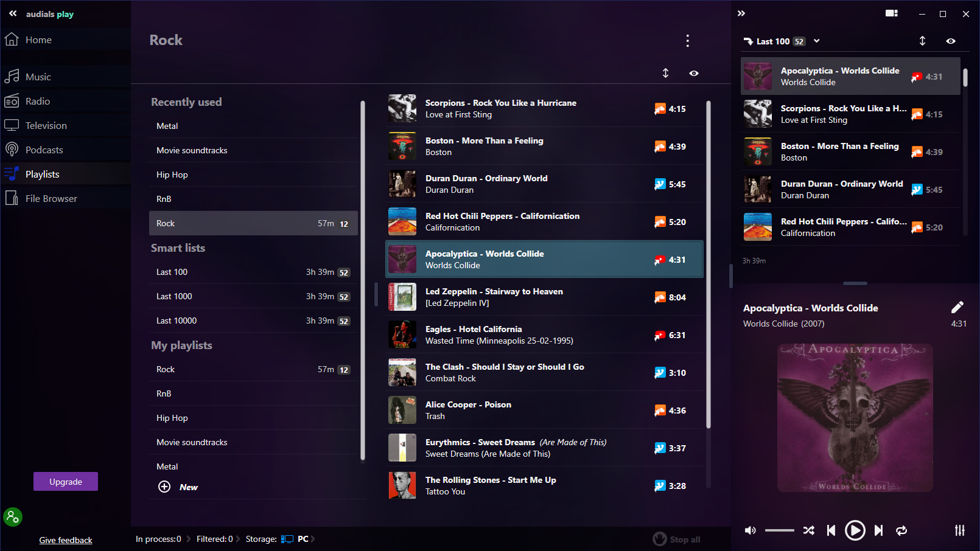The width and height of the screenshot is (980, 551).
Task: Edit the track tags with the pencil icon
Action: (x=957, y=307)
